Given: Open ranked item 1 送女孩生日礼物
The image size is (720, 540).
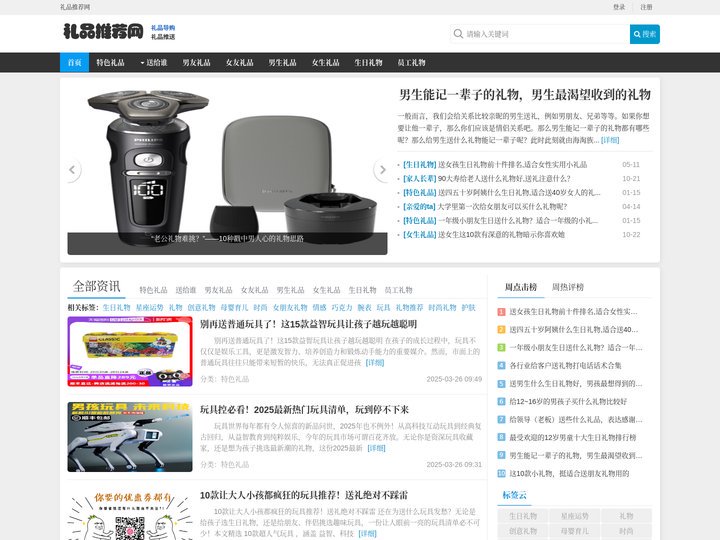Looking at the screenshot, I should click(x=573, y=312).
